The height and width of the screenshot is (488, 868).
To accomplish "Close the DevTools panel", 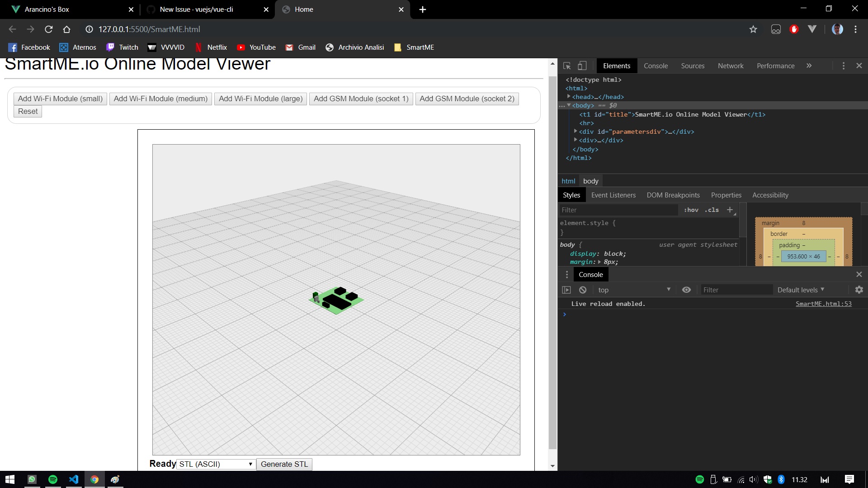I will coord(859,66).
